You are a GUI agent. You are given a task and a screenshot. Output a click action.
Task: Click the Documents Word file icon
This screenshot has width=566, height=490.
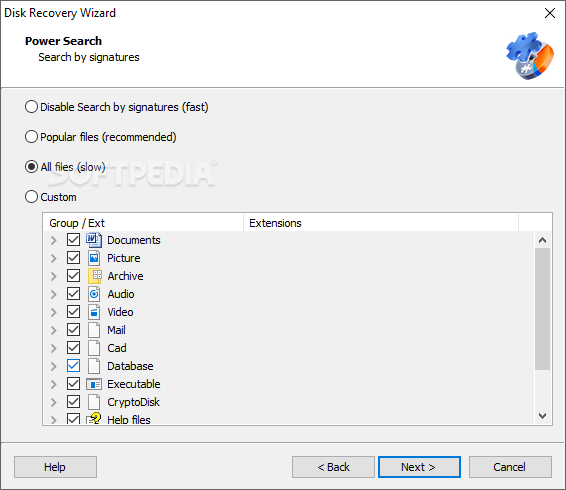point(94,240)
